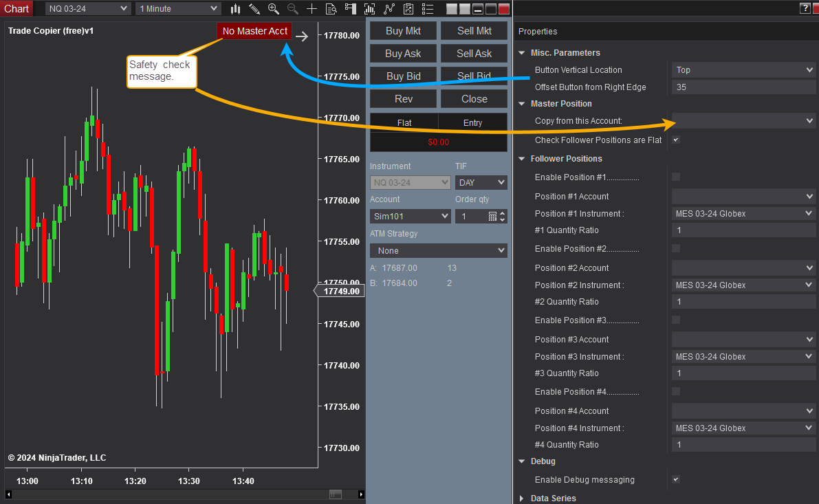Click the chart horizontal scrollbar thumb
This screenshot has width=819, height=504.
[x=336, y=494]
